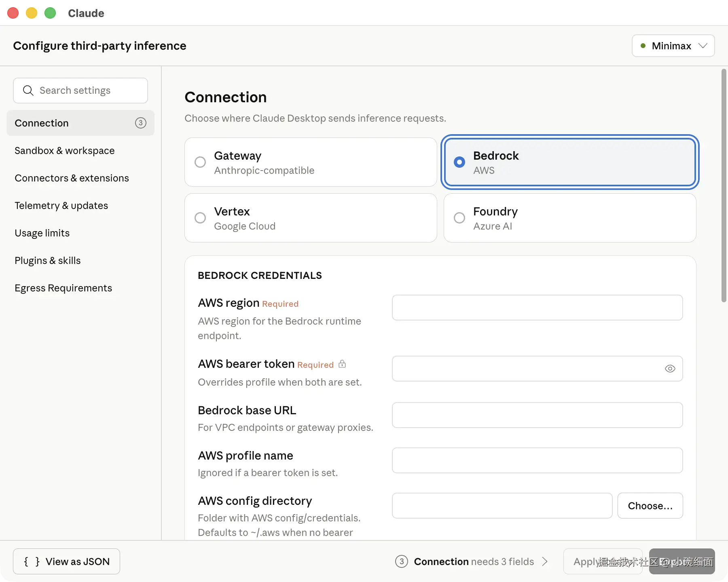Viewport: 728px width, 582px height.
Task: Click the AWS region input field
Action: [x=537, y=308]
